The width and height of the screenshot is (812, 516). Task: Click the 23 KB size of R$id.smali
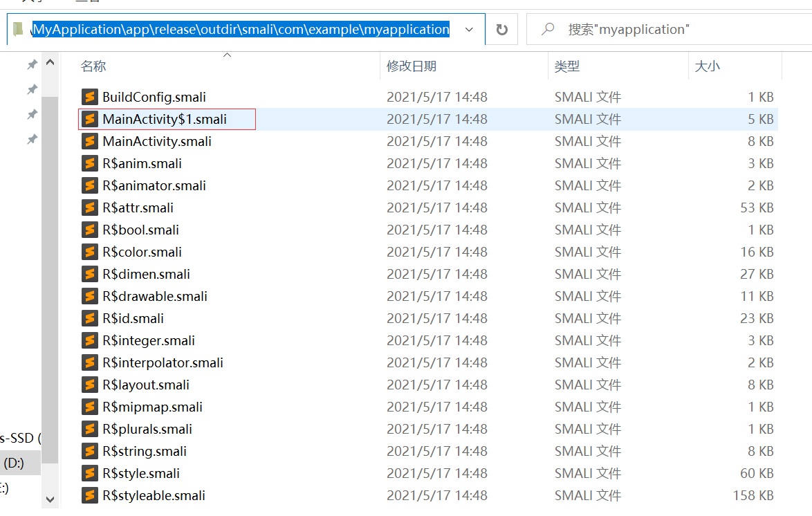tap(757, 318)
